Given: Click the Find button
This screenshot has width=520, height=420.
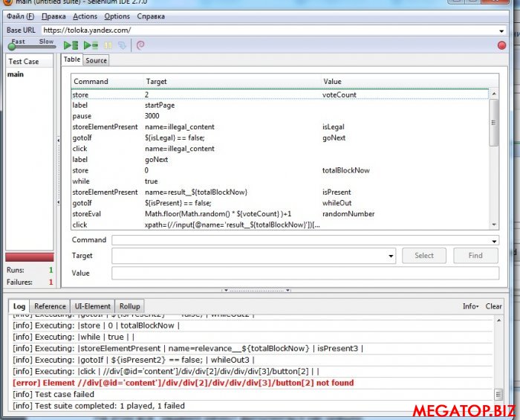Looking at the screenshot, I should [x=475, y=256].
